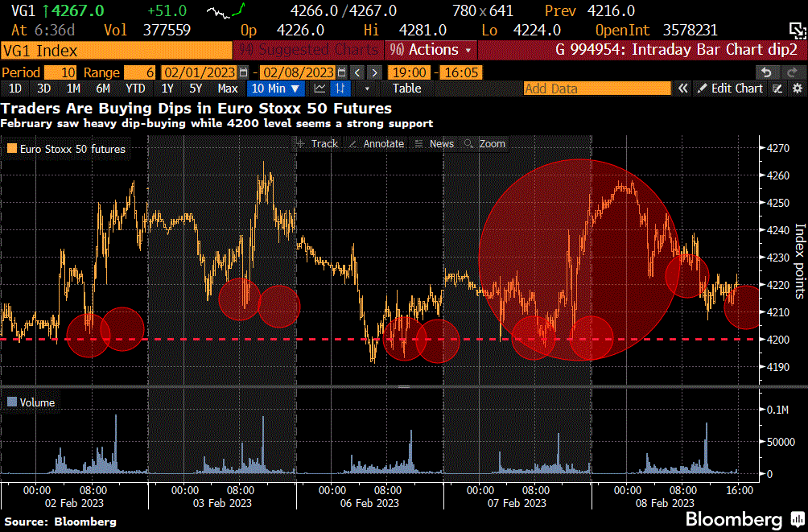Click the bid/ask quote 4266.0 /4267.0

tap(344, 10)
